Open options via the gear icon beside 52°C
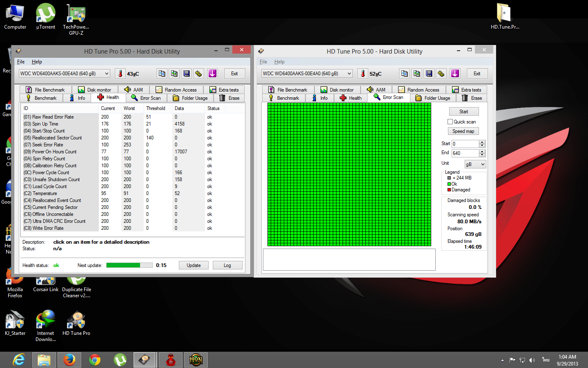 [x=441, y=74]
